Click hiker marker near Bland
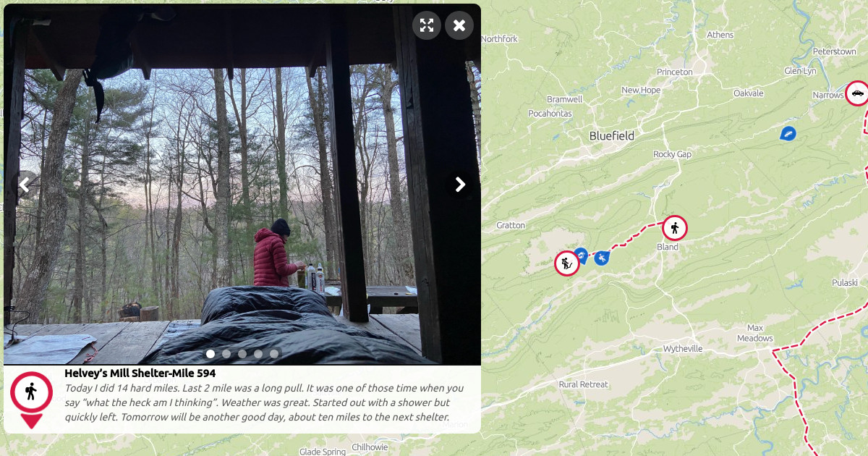This screenshot has height=456, width=868. click(x=675, y=228)
